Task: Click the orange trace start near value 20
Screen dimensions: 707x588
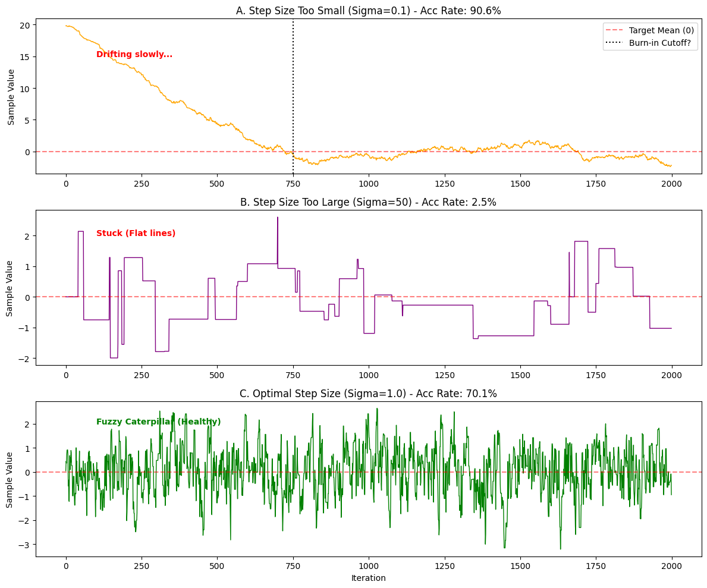Action: click(67, 26)
